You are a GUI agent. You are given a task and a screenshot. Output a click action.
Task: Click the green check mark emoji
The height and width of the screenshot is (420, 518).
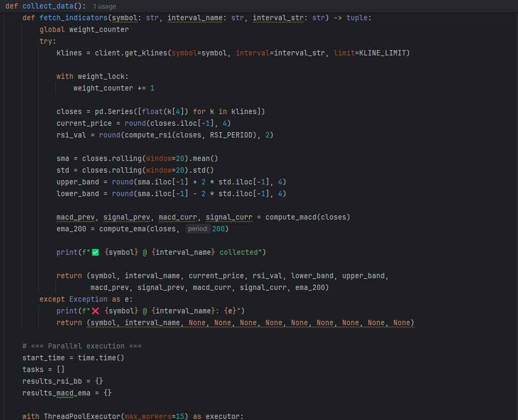click(x=96, y=252)
